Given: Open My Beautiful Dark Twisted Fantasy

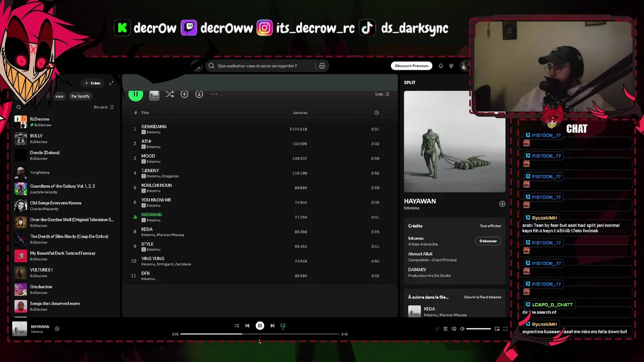Looking at the screenshot, I should coord(65,256).
